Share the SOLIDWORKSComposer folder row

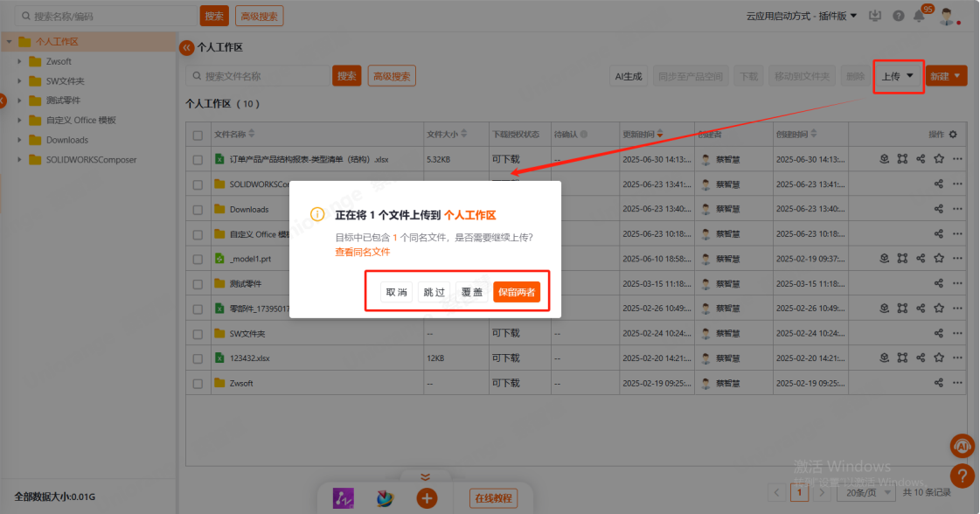(939, 184)
